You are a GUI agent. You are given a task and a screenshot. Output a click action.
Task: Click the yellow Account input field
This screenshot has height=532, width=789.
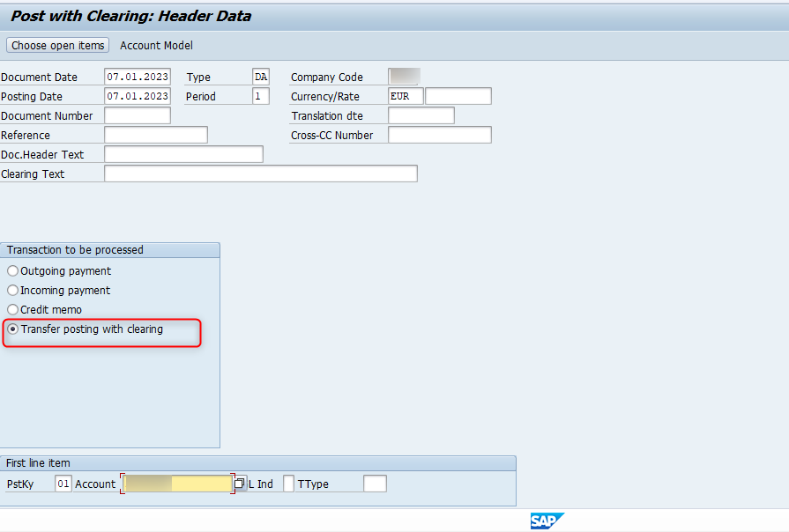[x=177, y=484]
